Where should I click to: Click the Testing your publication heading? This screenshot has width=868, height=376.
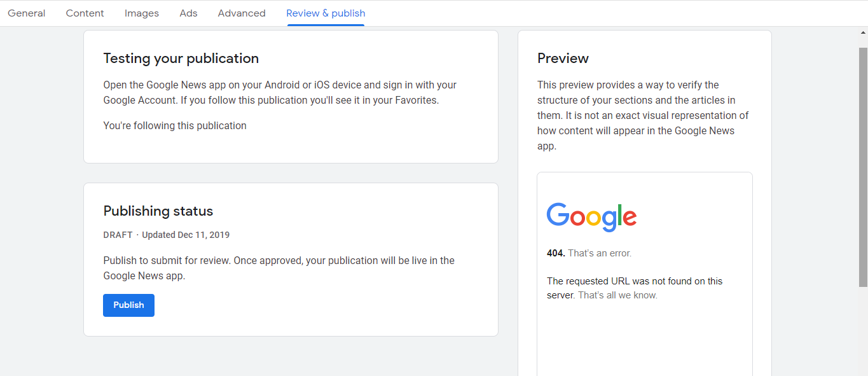(x=181, y=59)
